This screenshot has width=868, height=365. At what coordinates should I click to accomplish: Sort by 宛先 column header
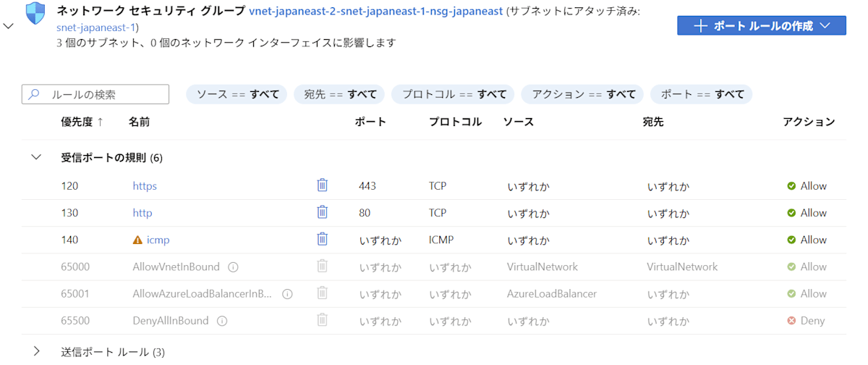point(653,122)
